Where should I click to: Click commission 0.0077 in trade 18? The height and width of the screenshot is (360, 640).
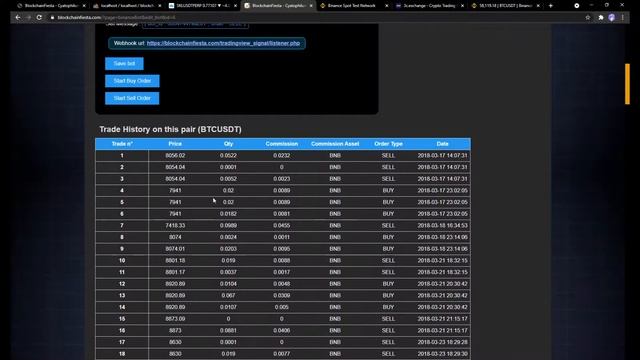(x=282, y=354)
